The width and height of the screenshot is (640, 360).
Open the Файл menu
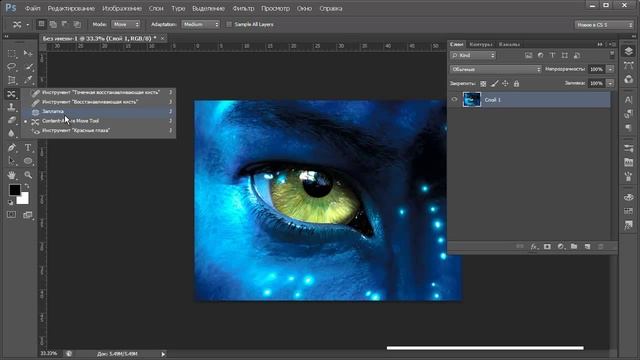pos(33,8)
